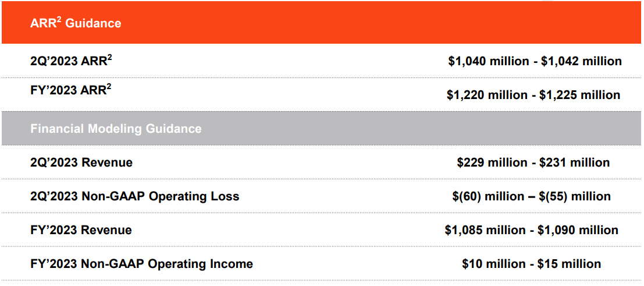Click the ARR Guidance orange header
Screen dimensions: 644x286
[x=321, y=23]
